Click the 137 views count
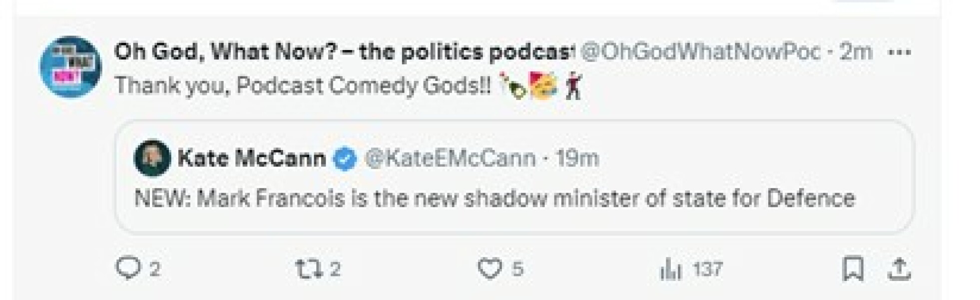The image size is (980, 300). [708, 270]
